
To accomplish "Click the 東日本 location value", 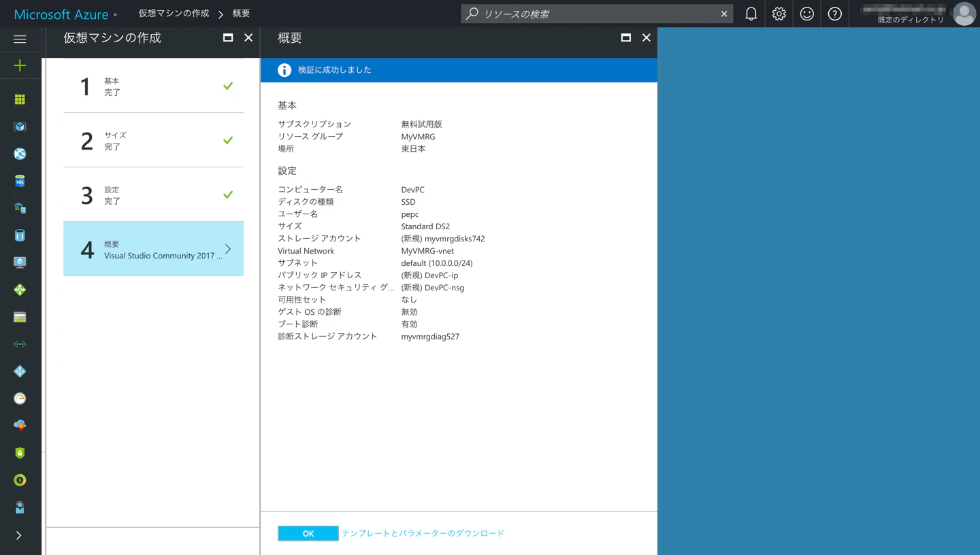I will (413, 149).
